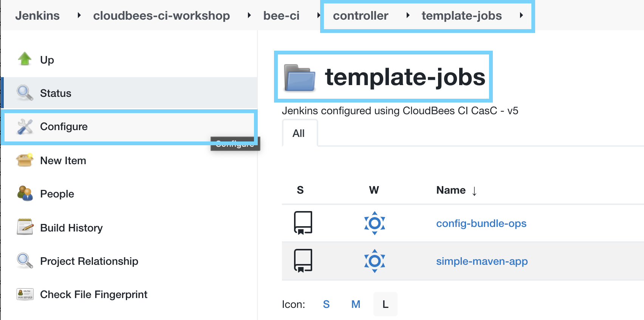644x320 pixels.
Task: Expand dropdown arrow after Jenkins breadcrumb
Action: click(x=79, y=16)
